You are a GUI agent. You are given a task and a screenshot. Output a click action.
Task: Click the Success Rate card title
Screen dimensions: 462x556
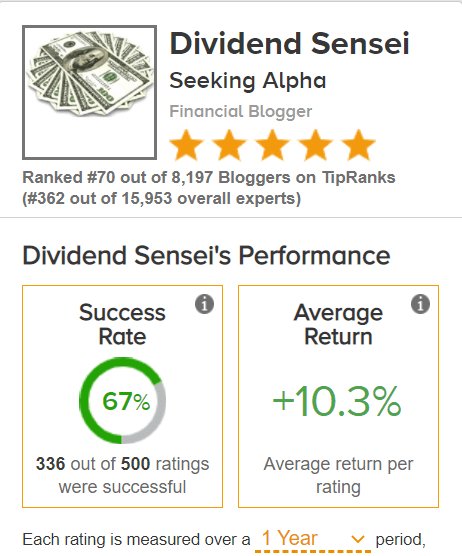122,324
